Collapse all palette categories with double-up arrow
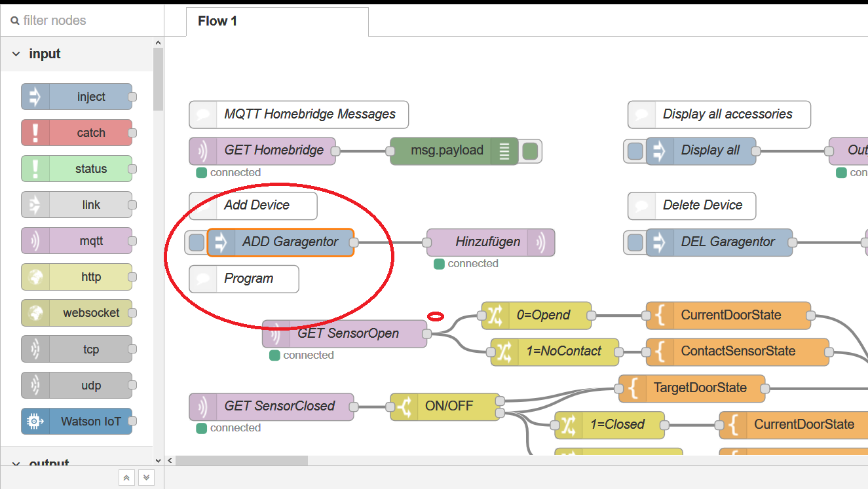The image size is (868, 489). tap(126, 478)
